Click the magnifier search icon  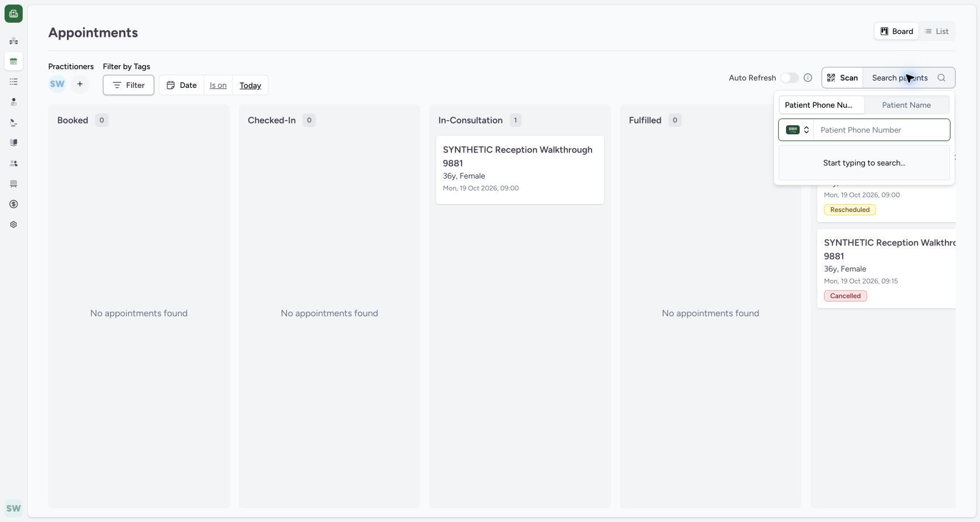pos(941,78)
